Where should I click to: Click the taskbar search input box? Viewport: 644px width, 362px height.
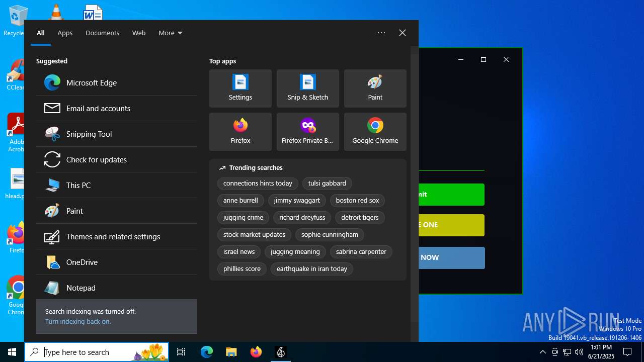tap(97, 352)
